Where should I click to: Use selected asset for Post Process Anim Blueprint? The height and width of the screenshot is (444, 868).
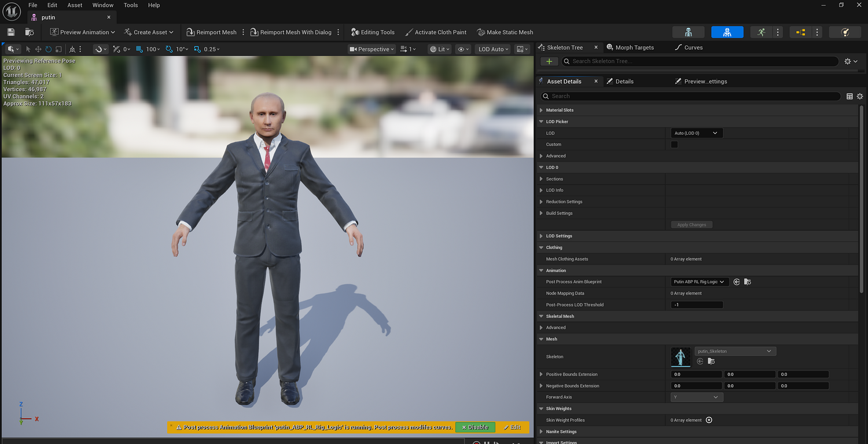pos(737,282)
